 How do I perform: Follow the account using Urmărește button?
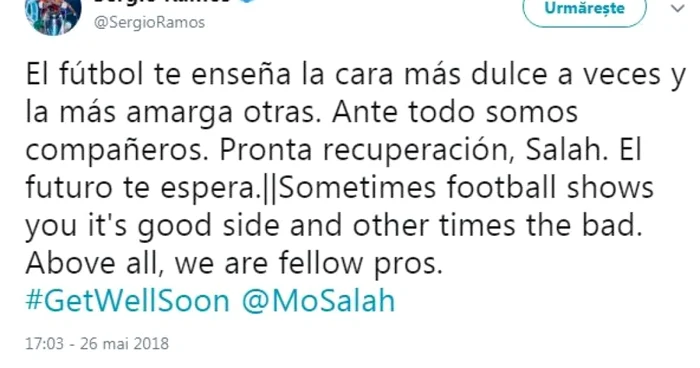(584, 10)
